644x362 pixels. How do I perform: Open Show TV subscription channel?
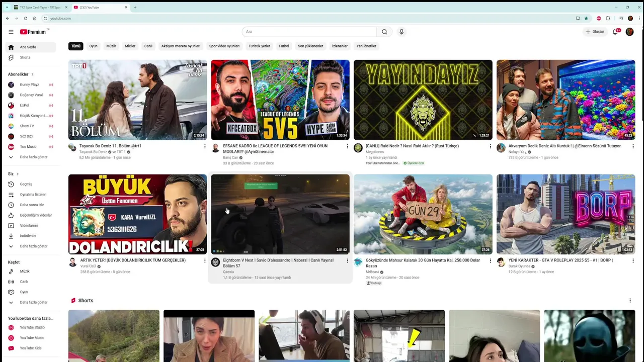click(x=31, y=126)
